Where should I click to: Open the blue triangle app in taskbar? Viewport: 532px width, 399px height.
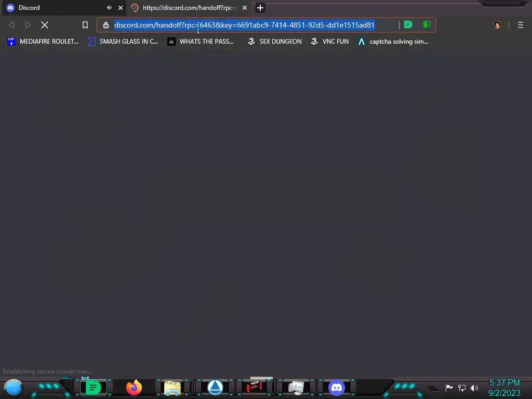[215, 388]
